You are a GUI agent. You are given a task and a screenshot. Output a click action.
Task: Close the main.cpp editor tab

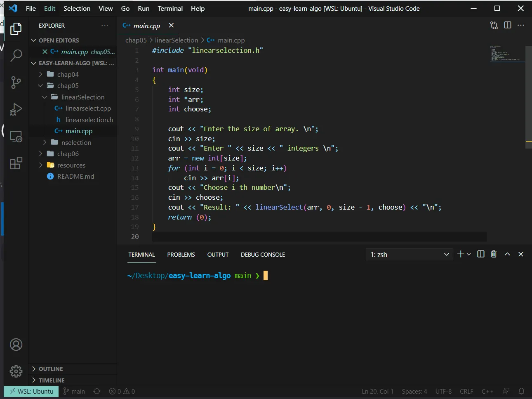click(171, 26)
